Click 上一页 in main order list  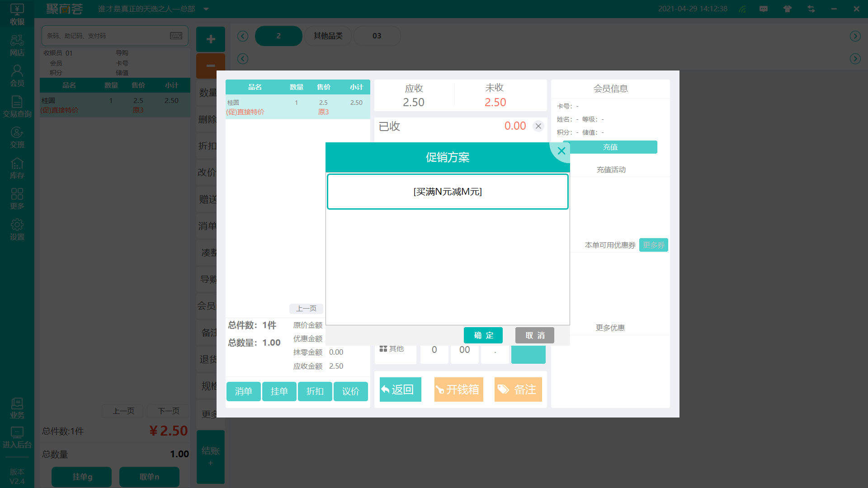click(123, 411)
